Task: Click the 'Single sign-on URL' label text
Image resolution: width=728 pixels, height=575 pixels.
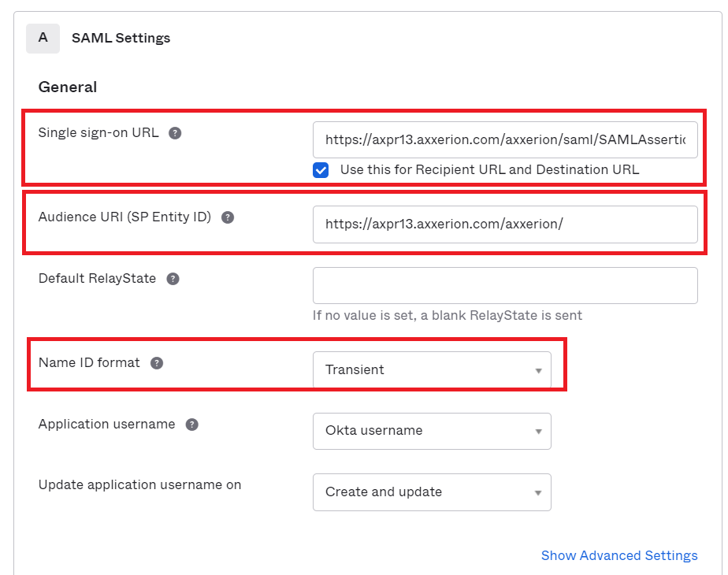Action: (98, 133)
